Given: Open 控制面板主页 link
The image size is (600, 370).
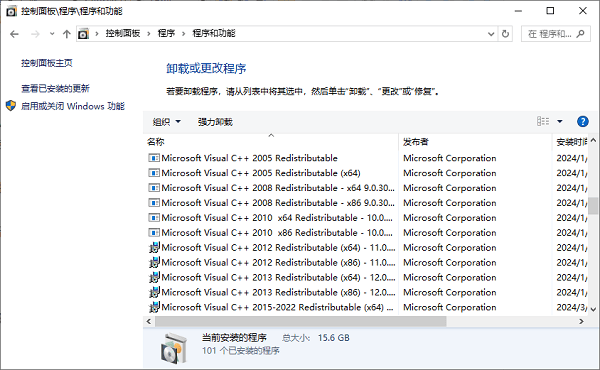Looking at the screenshot, I should (x=47, y=63).
